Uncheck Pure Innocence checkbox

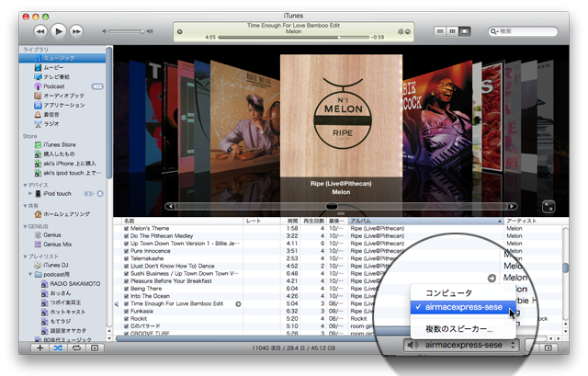click(x=127, y=251)
